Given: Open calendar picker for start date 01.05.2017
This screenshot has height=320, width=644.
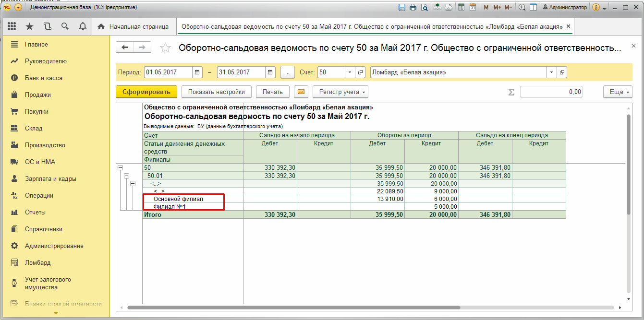Looking at the screenshot, I should (197, 72).
